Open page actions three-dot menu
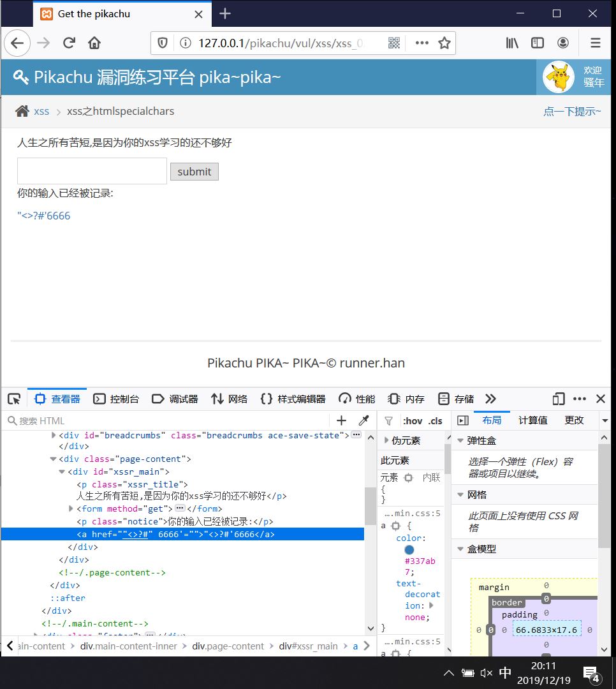The width and height of the screenshot is (616, 689). coord(422,43)
